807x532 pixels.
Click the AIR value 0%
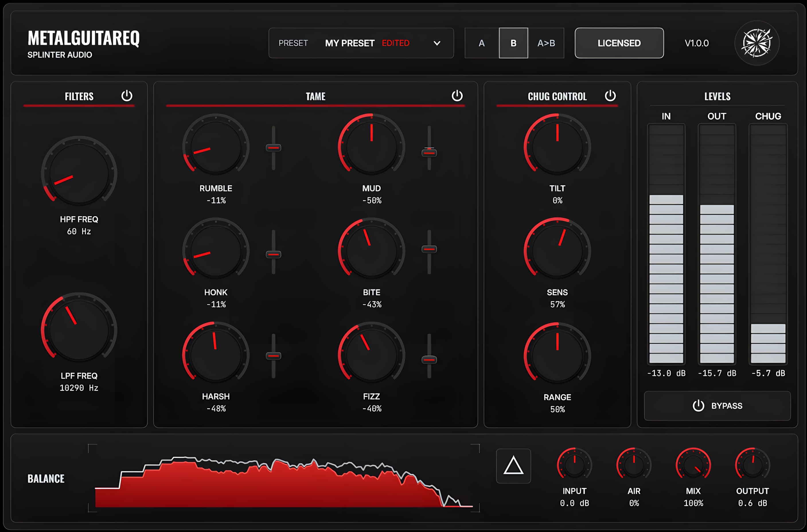634,503
